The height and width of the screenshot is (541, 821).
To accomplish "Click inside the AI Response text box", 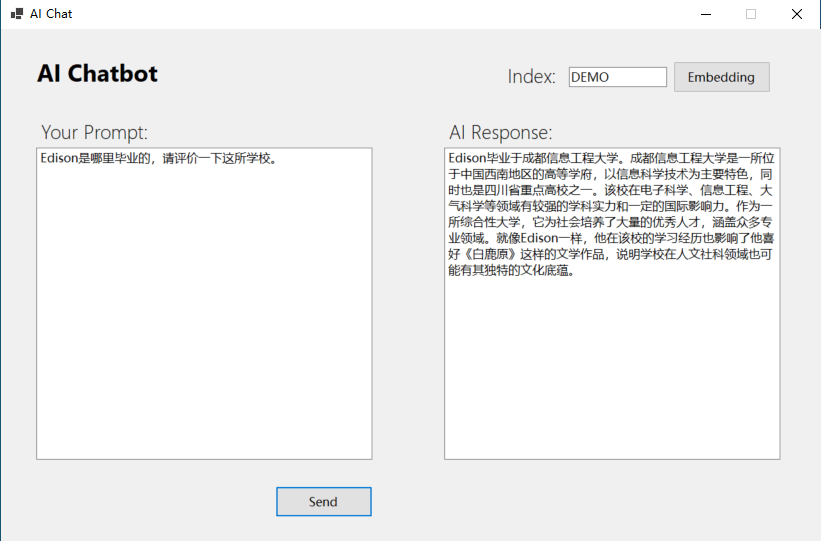I will coord(612,304).
